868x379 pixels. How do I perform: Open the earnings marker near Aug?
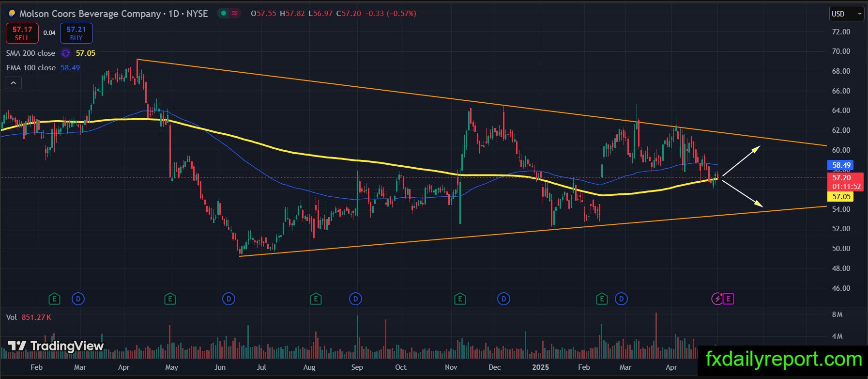tap(316, 299)
